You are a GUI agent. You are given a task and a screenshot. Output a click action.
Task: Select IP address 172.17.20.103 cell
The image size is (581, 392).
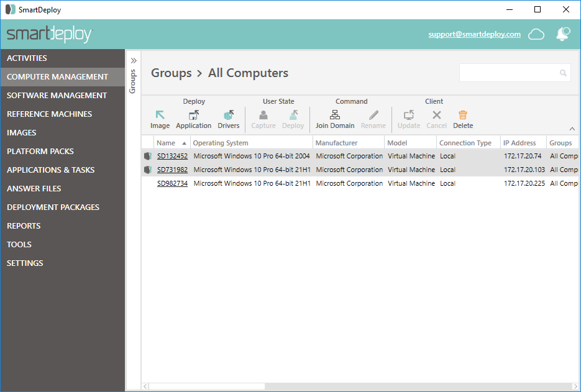point(524,170)
